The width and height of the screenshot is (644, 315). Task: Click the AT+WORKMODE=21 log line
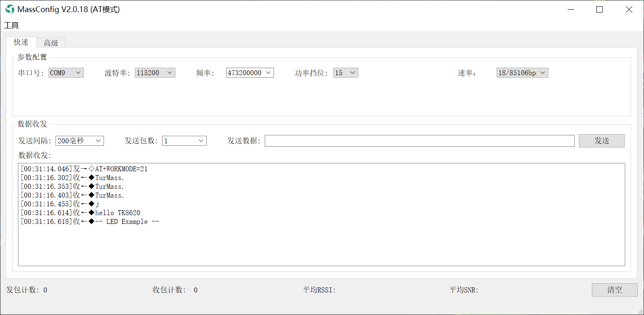84,169
